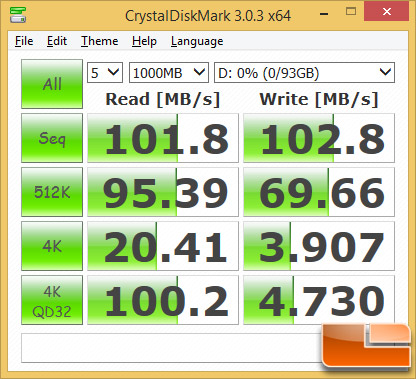Open the Language menu
Image resolution: width=416 pixels, height=379 pixels.
(x=197, y=41)
